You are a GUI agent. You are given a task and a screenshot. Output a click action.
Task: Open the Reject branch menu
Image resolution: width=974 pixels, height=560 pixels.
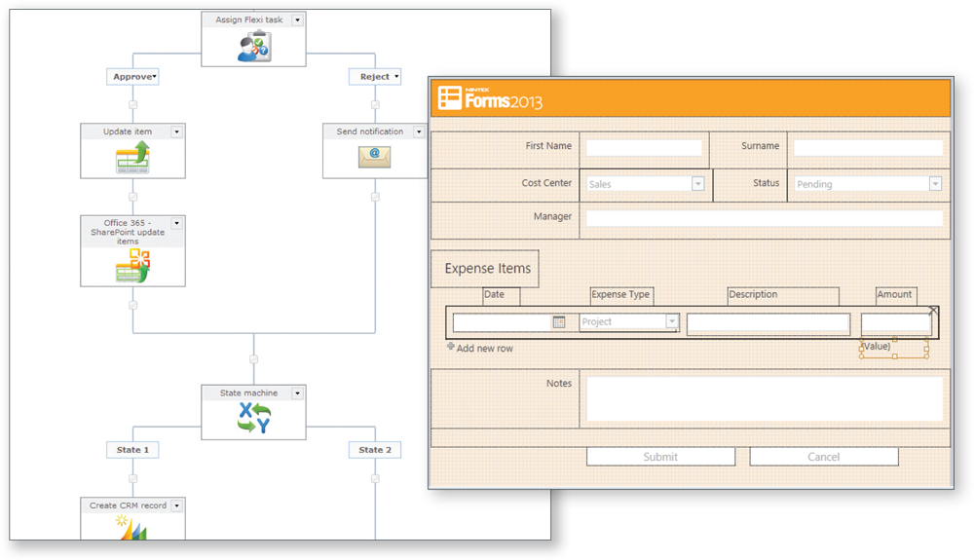[395, 77]
